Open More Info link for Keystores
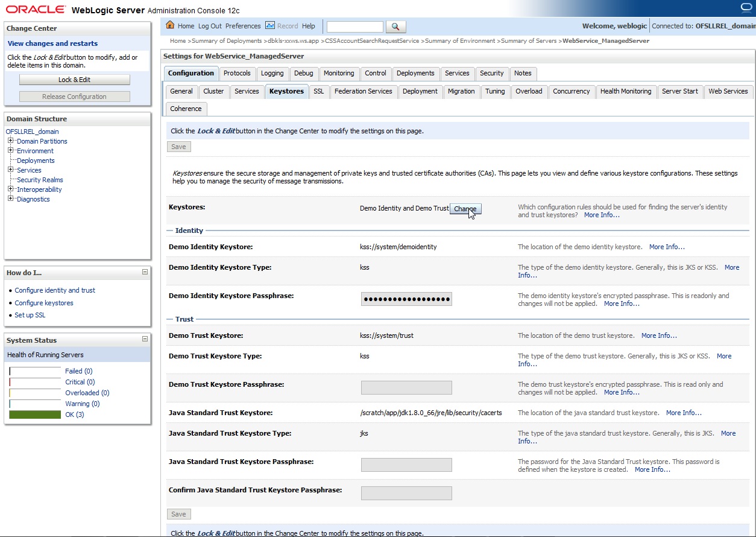756x537 pixels. [602, 215]
